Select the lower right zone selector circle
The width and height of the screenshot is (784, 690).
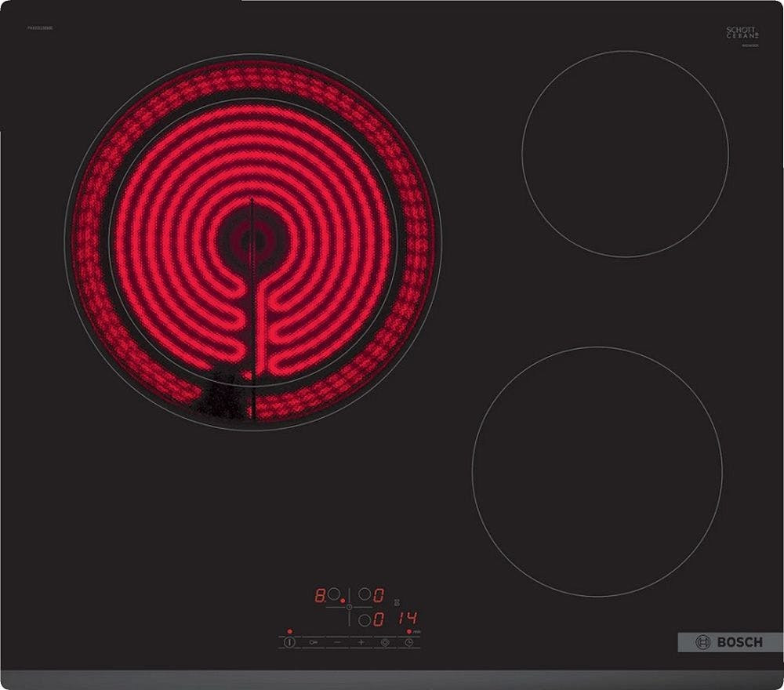(365, 620)
